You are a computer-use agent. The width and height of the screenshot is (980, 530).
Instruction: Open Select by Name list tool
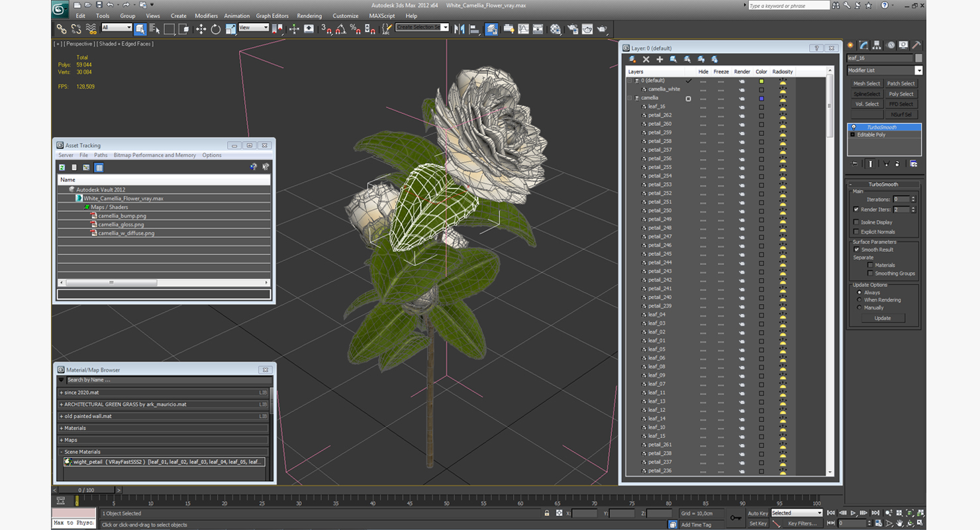point(154,28)
